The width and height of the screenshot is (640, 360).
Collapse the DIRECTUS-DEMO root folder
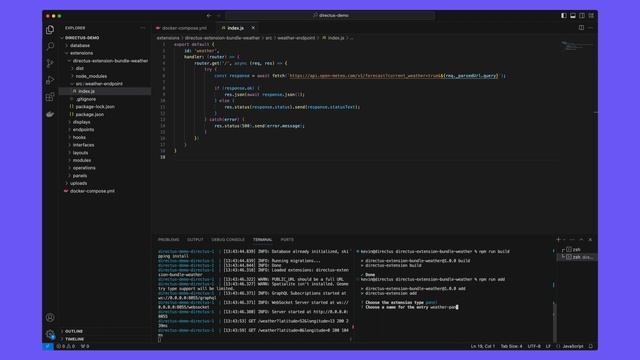pyautogui.click(x=82, y=38)
